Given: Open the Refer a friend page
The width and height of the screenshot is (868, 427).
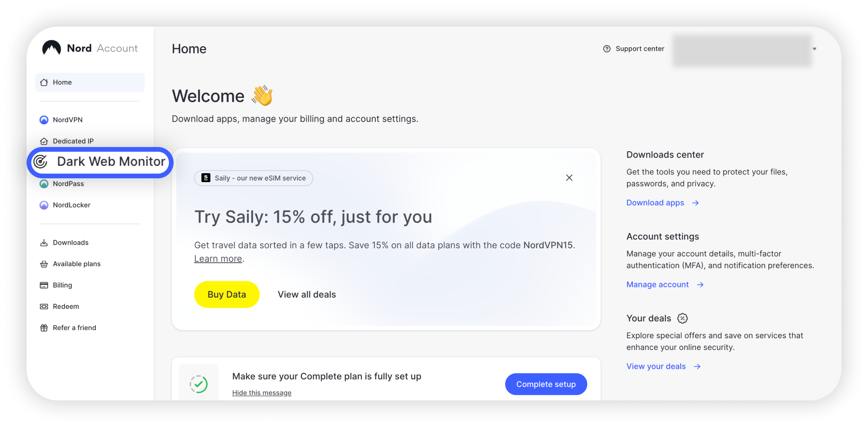Looking at the screenshot, I should (74, 328).
